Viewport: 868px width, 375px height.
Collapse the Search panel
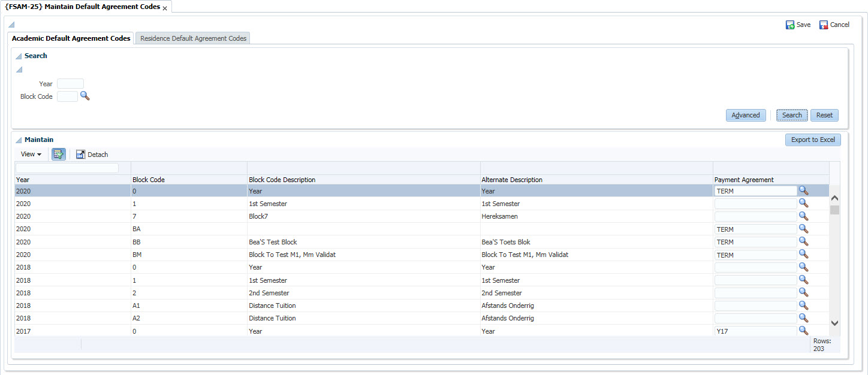pos(19,56)
